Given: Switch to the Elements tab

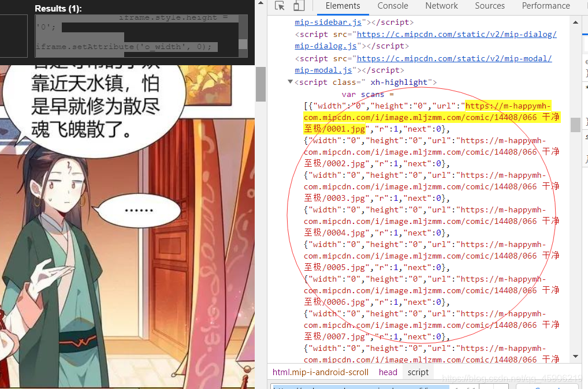Looking at the screenshot, I should (343, 6).
